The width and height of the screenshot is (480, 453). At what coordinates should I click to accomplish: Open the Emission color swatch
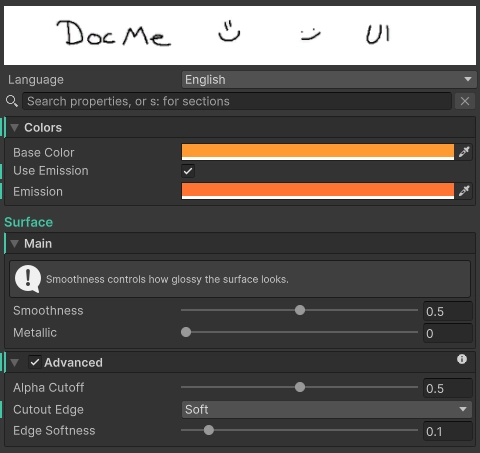[x=318, y=191]
